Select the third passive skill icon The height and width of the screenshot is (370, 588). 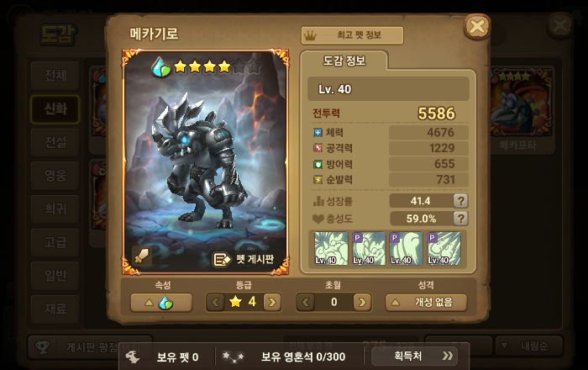[406, 248]
